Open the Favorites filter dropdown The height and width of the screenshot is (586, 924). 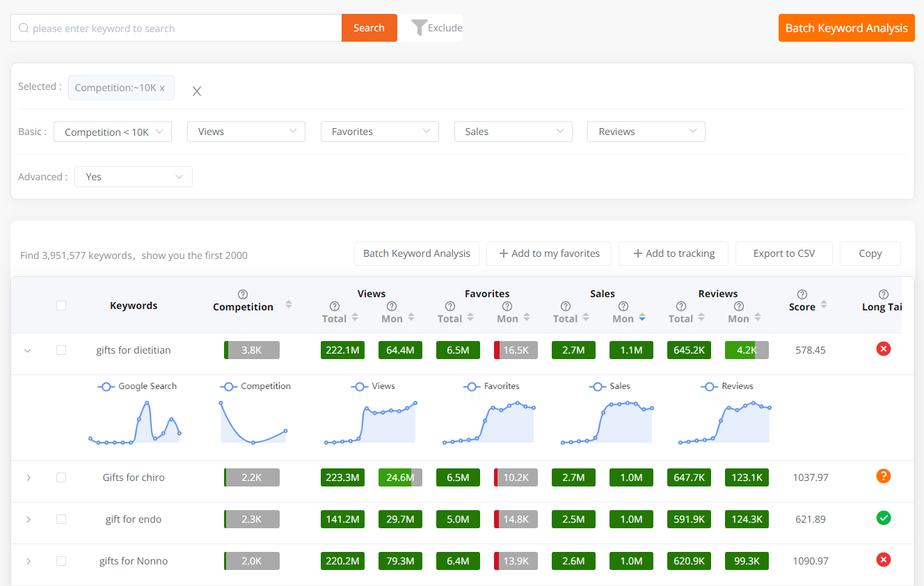pos(379,132)
